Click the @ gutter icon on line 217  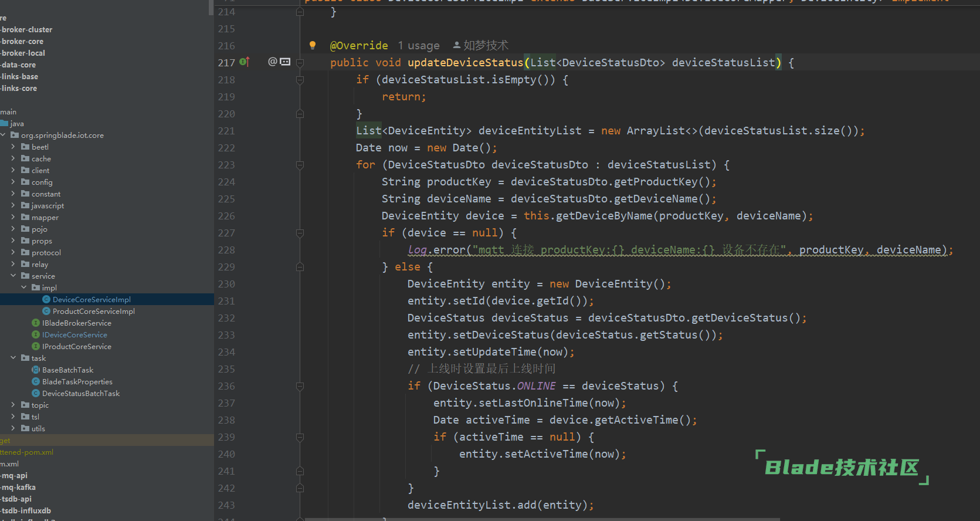272,62
